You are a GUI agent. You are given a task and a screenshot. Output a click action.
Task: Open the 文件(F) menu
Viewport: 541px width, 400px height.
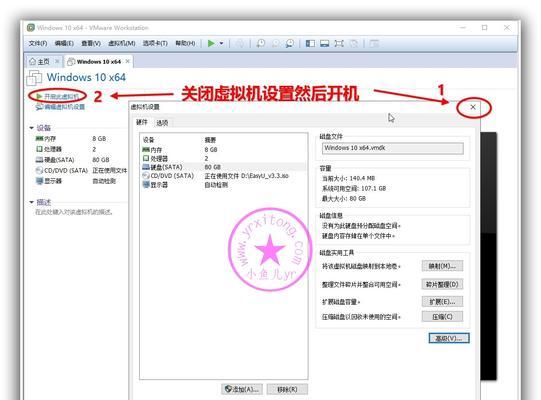[38, 43]
